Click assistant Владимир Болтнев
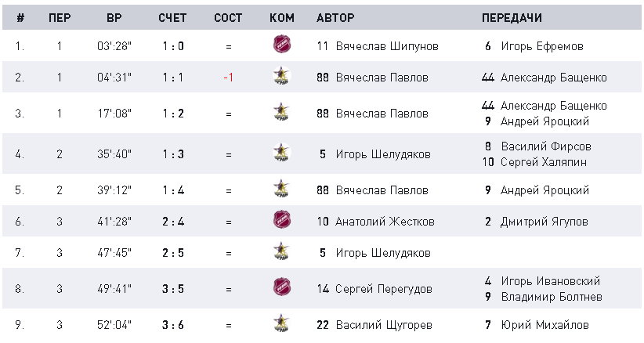This screenshot has width=644, height=343. click(x=552, y=297)
